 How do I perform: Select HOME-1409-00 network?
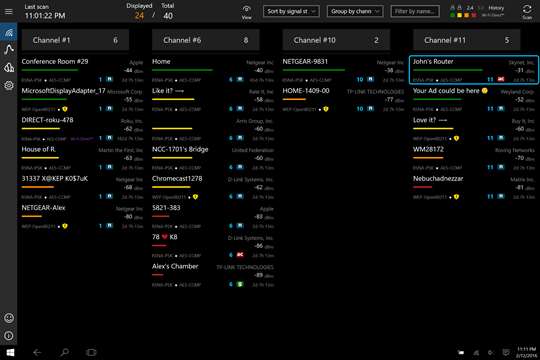343,100
